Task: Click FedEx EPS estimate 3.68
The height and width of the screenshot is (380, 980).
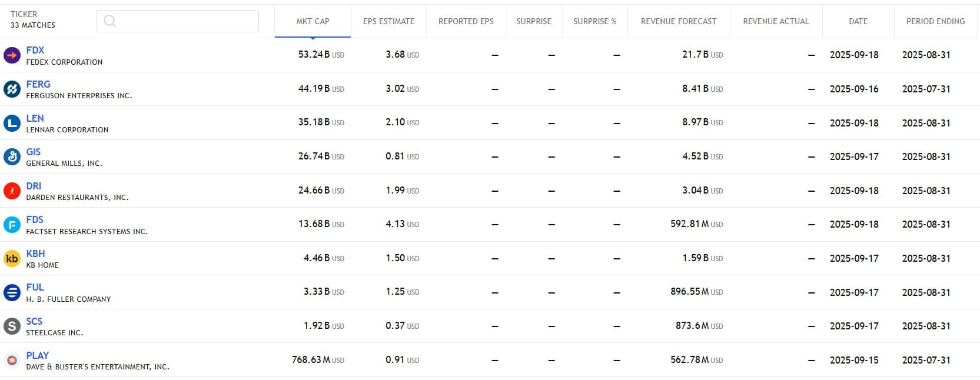Action: pyautogui.click(x=403, y=55)
